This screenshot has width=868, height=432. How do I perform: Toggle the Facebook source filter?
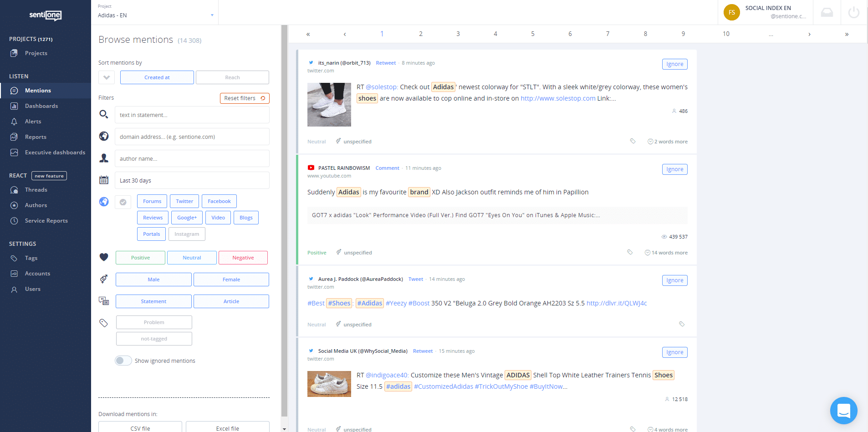(219, 201)
